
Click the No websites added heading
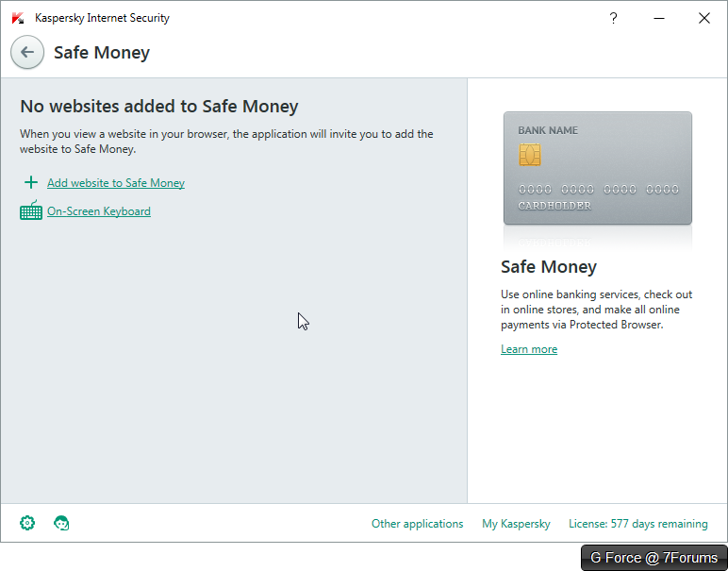tap(158, 106)
